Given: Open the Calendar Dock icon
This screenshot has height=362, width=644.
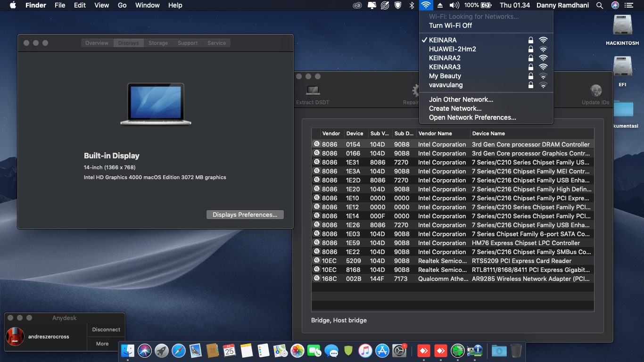Looking at the screenshot, I should [x=230, y=350].
